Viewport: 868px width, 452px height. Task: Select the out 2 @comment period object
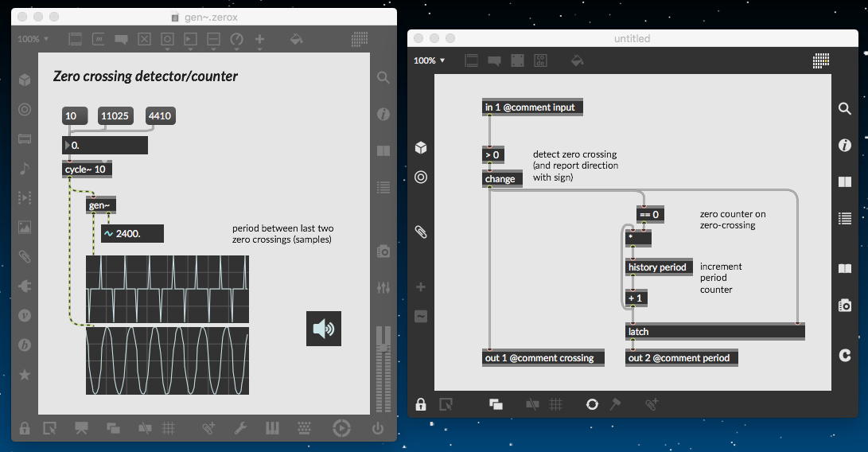click(682, 358)
